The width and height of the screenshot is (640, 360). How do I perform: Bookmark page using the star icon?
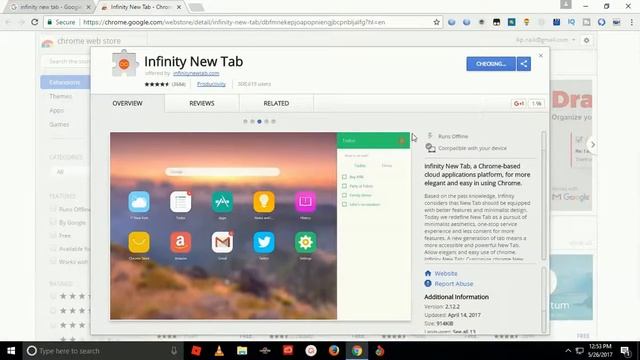click(436, 22)
